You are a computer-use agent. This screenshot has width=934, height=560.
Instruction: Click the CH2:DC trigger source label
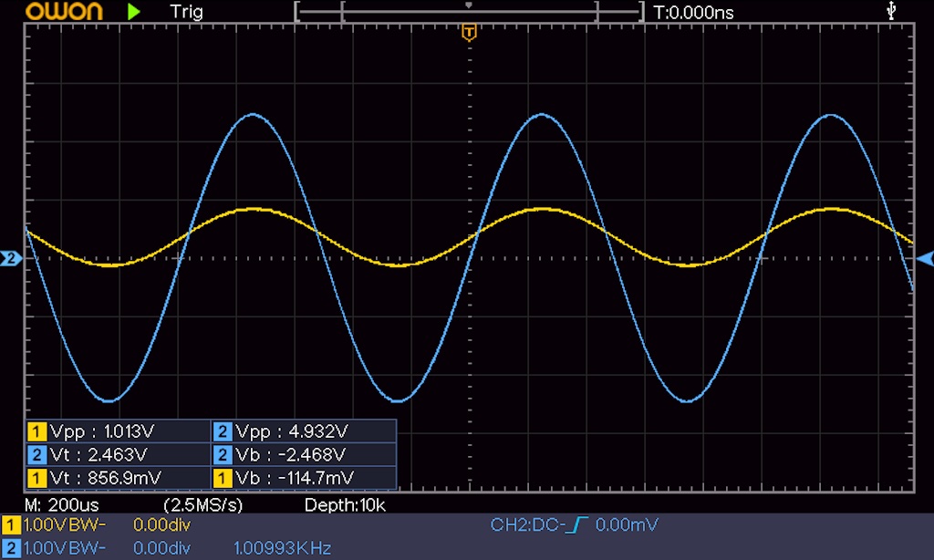527,525
